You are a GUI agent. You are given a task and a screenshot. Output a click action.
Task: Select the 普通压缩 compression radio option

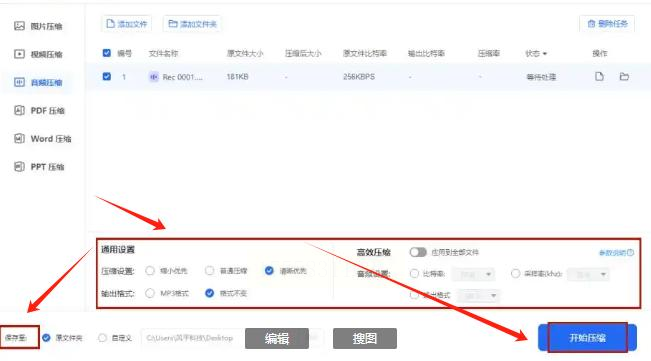[210, 271]
